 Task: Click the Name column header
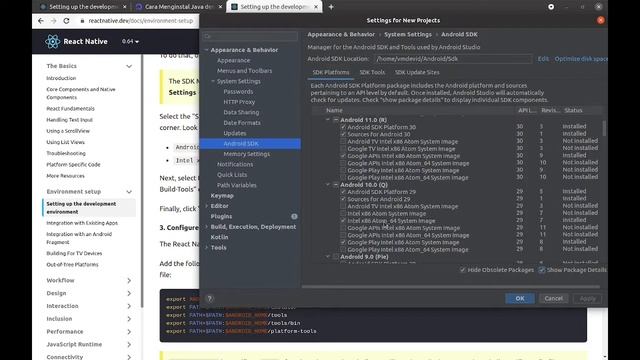(x=334, y=110)
